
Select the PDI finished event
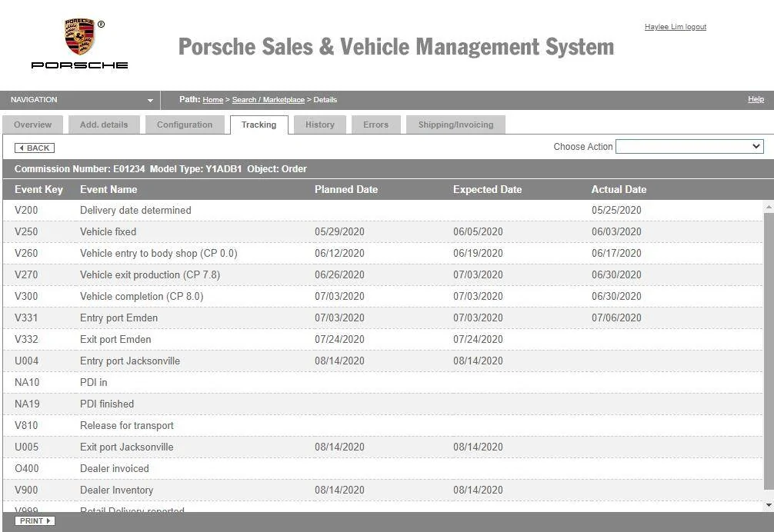point(107,404)
